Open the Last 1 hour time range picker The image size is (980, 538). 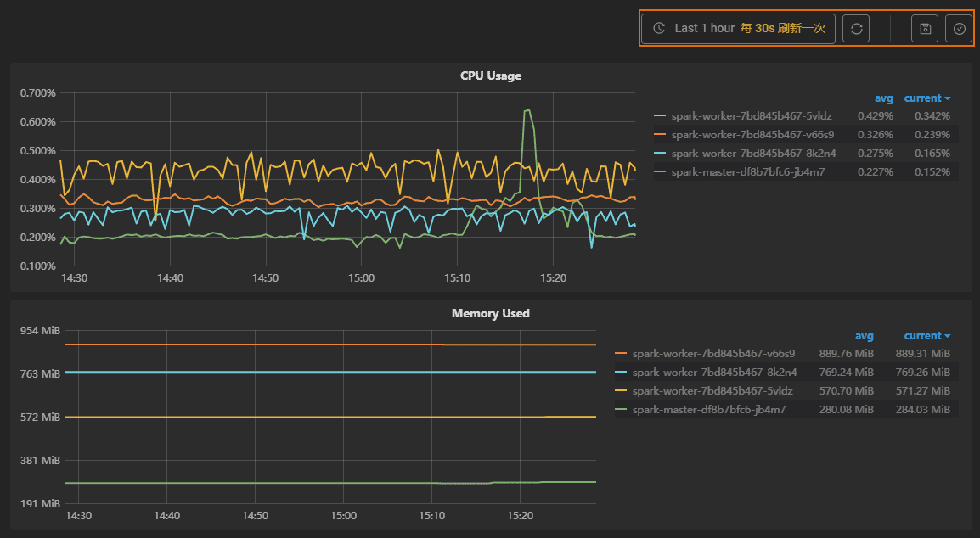pos(738,28)
